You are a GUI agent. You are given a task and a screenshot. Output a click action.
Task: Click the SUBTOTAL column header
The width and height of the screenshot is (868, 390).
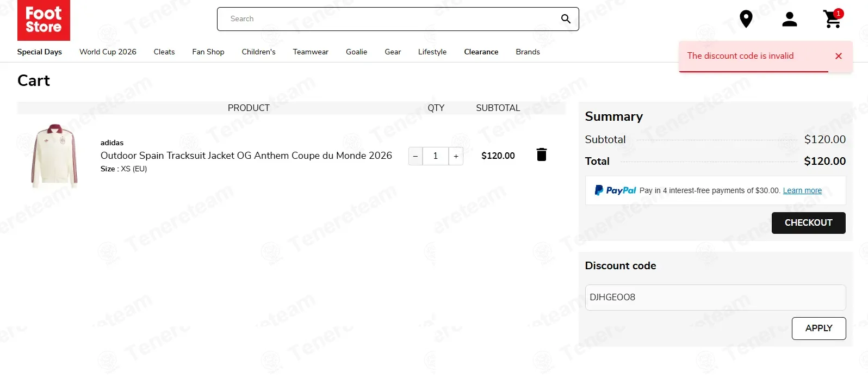[498, 108]
